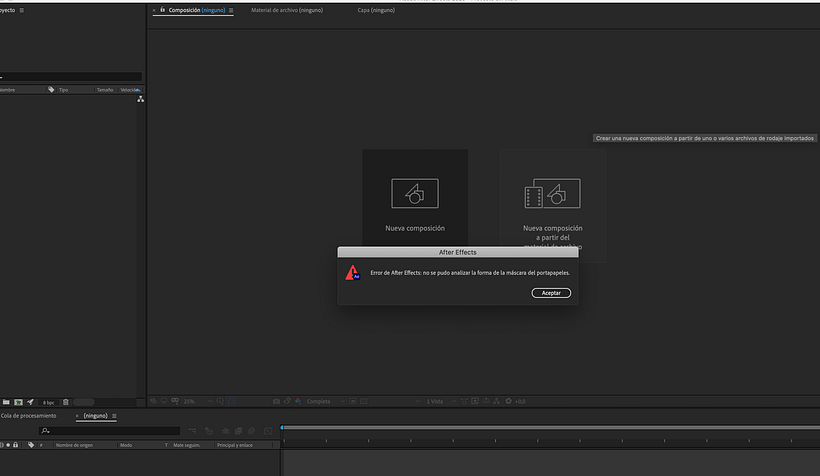This screenshot has height=476, width=820.
Task: Toggle hide shy layers icon in timeline
Action: [225, 431]
